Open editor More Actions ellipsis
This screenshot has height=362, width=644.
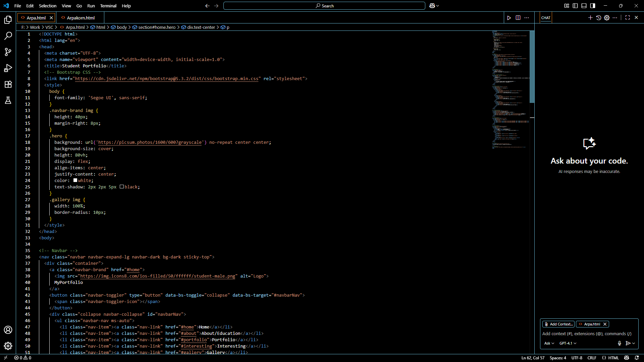click(527, 18)
